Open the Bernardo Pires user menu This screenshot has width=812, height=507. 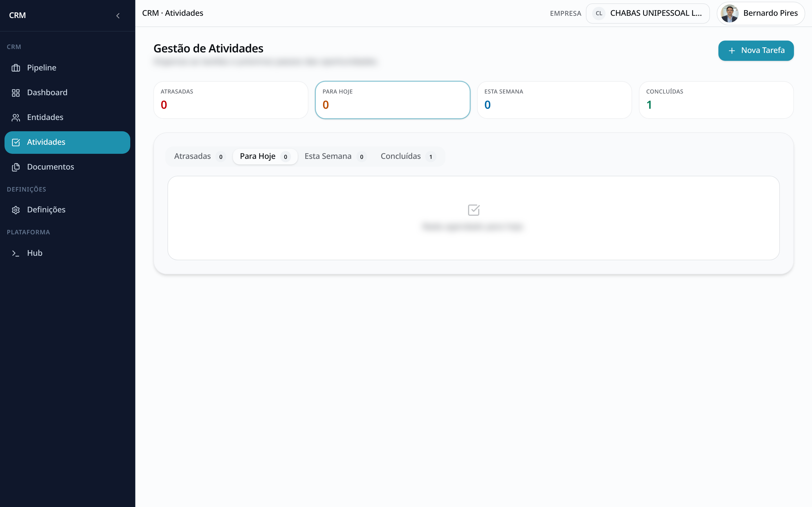click(x=761, y=14)
